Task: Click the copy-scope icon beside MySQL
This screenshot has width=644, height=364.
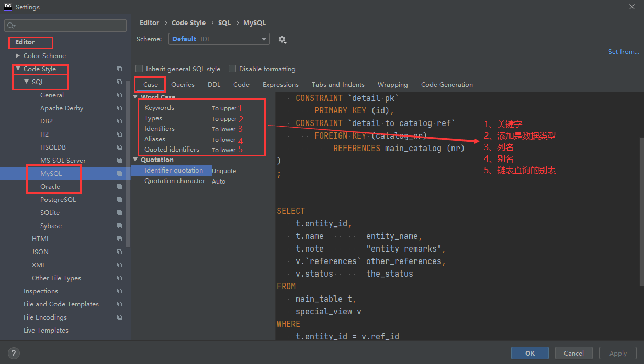Action: point(119,174)
